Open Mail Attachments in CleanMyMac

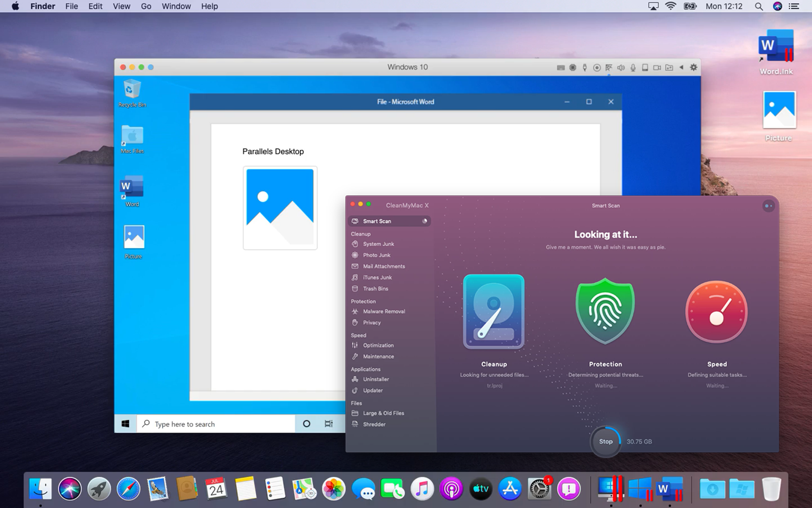coord(384,266)
